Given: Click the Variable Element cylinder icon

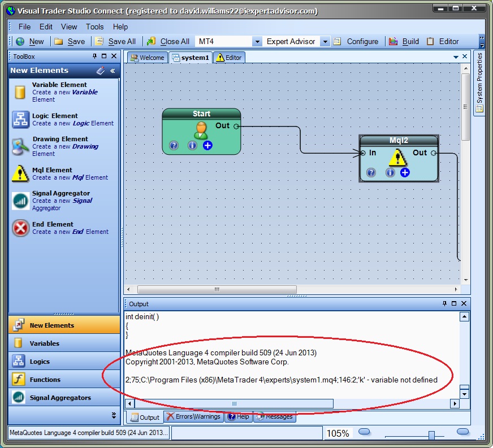Looking at the screenshot, I should click(x=20, y=92).
